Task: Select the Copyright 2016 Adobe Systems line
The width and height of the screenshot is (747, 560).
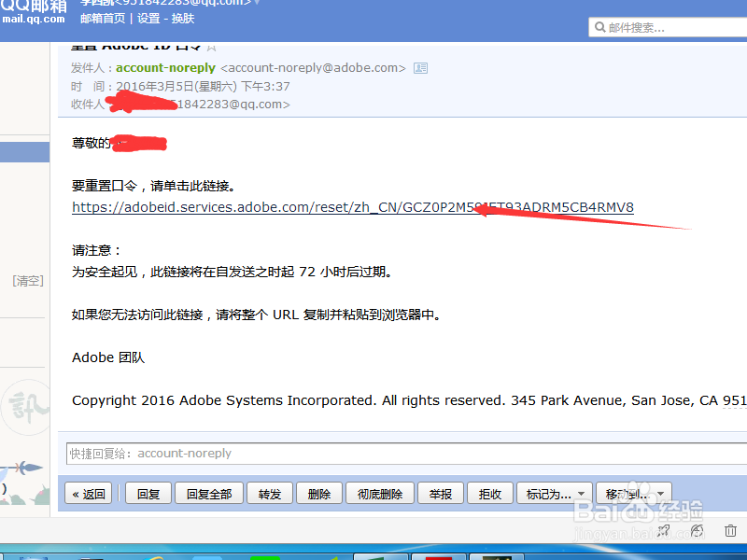Action: pyautogui.click(x=409, y=400)
